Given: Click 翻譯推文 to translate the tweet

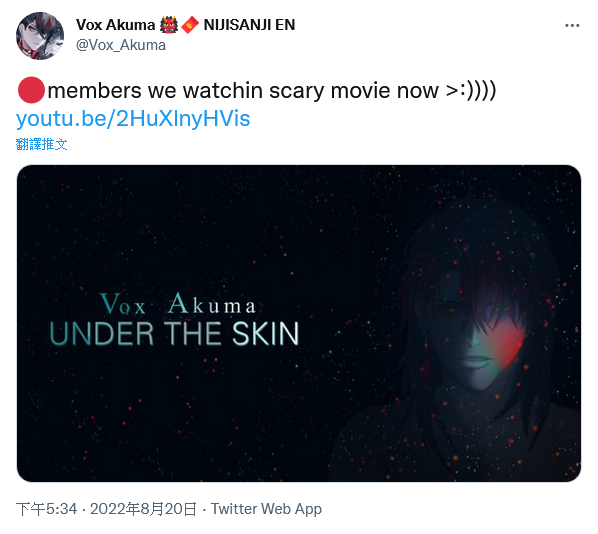Looking at the screenshot, I should point(42,144).
